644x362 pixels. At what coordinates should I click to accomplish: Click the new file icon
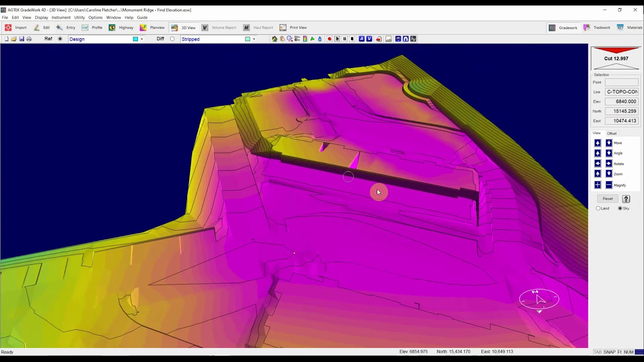(x=7, y=39)
